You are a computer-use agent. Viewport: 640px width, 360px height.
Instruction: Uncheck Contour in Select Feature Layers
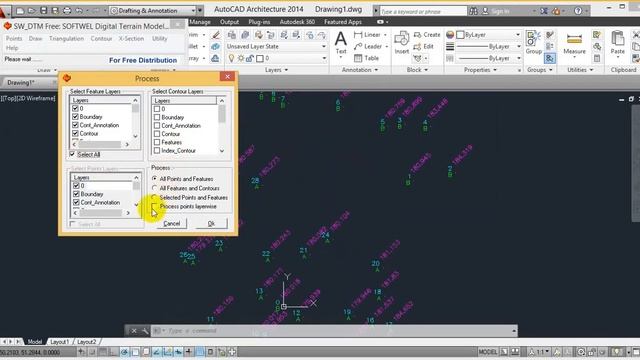75,133
